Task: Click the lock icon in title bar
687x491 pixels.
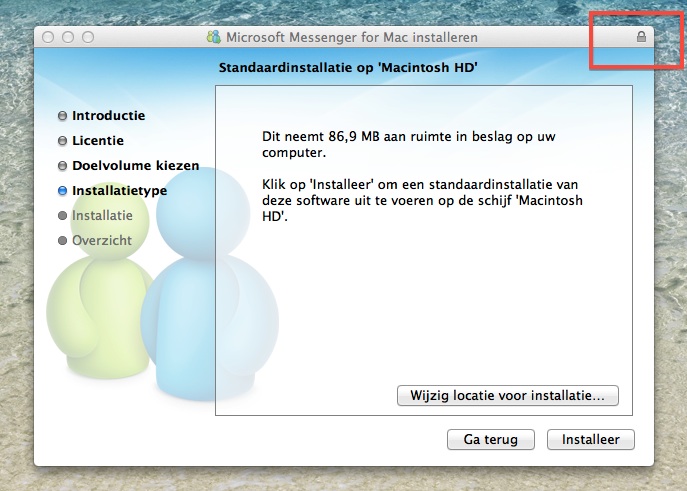Action: [641, 37]
